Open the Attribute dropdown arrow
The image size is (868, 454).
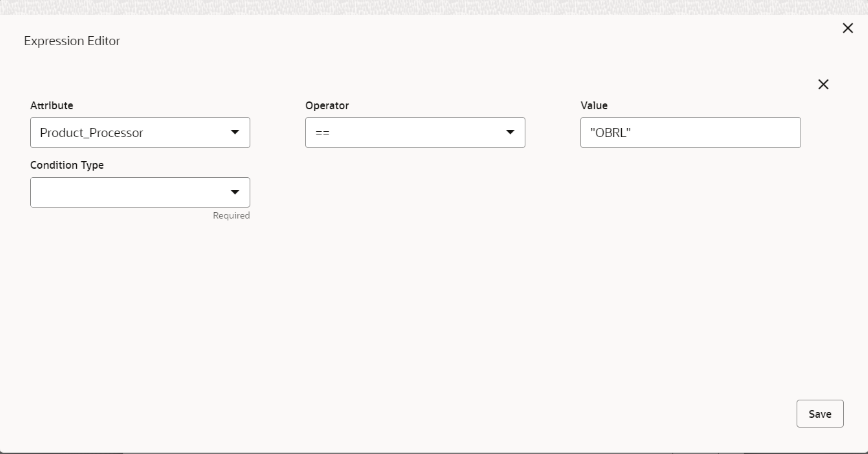[235, 132]
